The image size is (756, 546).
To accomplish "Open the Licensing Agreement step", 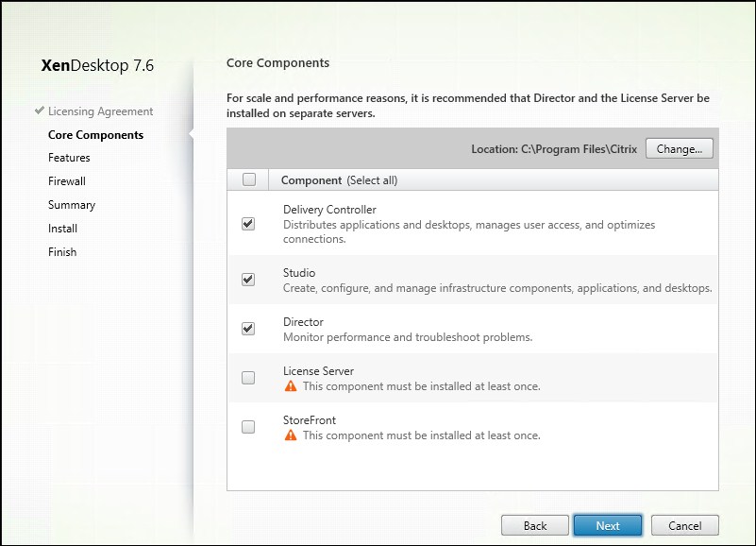I will pyautogui.click(x=100, y=111).
